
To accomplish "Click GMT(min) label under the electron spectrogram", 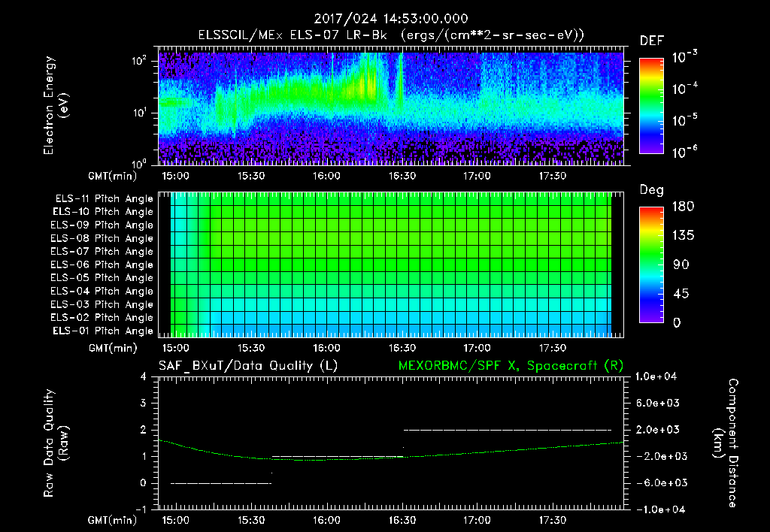I will 113,176.
